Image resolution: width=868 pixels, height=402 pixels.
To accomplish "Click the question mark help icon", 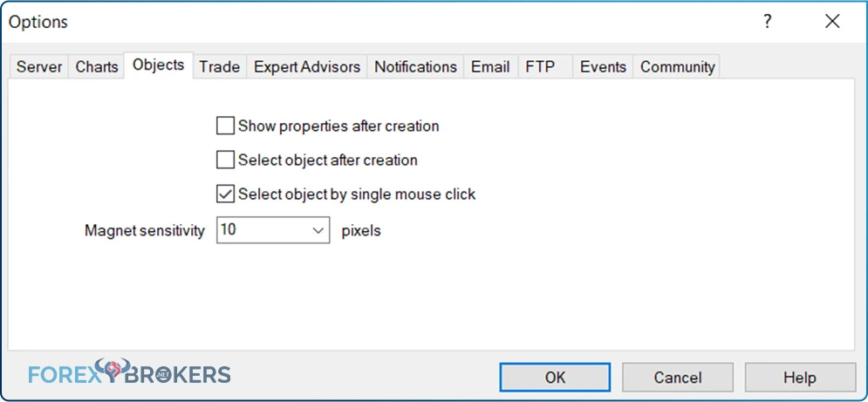I will [768, 22].
